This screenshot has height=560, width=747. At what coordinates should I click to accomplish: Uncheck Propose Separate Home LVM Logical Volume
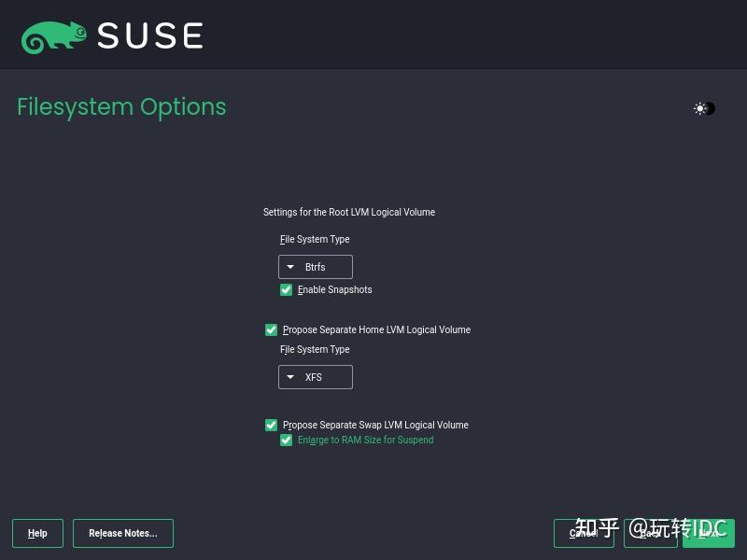(x=271, y=329)
